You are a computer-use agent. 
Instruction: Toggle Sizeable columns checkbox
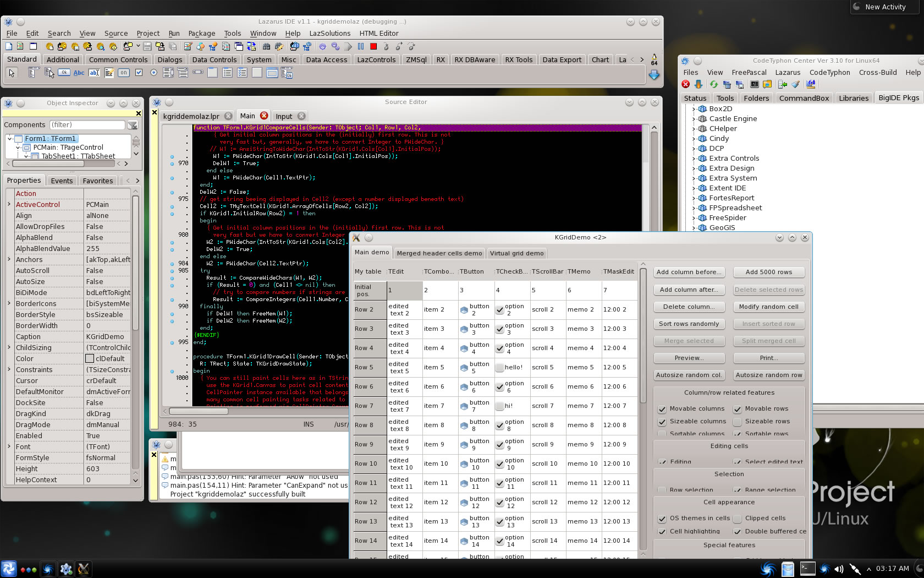click(662, 422)
